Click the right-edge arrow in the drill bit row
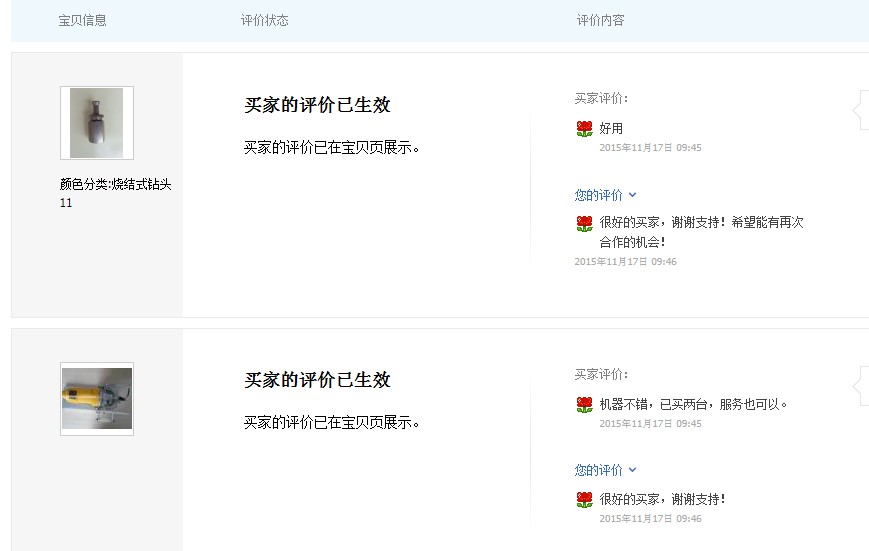This screenshot has width=869, height=551. pos(860,110)
